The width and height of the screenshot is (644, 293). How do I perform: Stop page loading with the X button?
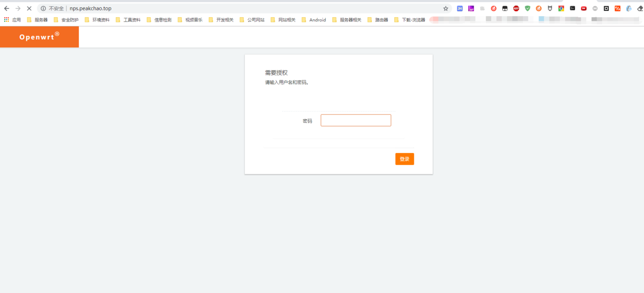[29, 8]
